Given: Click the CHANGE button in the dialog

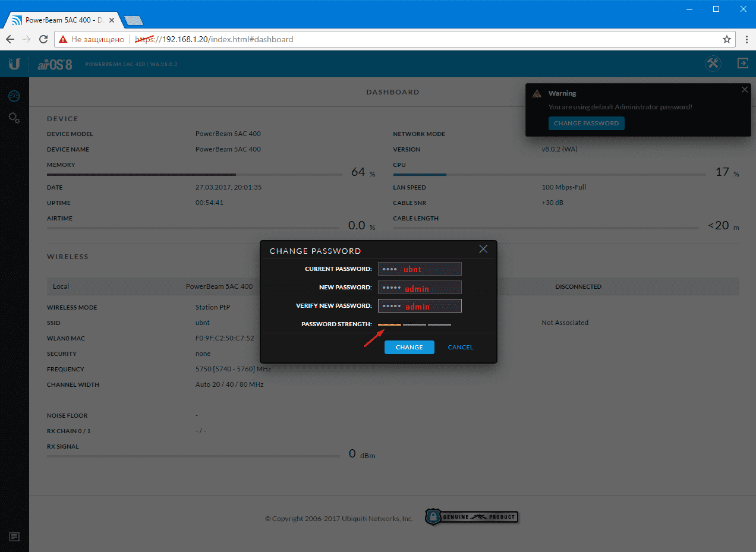Looking at the screenshot, I should 409,347.
